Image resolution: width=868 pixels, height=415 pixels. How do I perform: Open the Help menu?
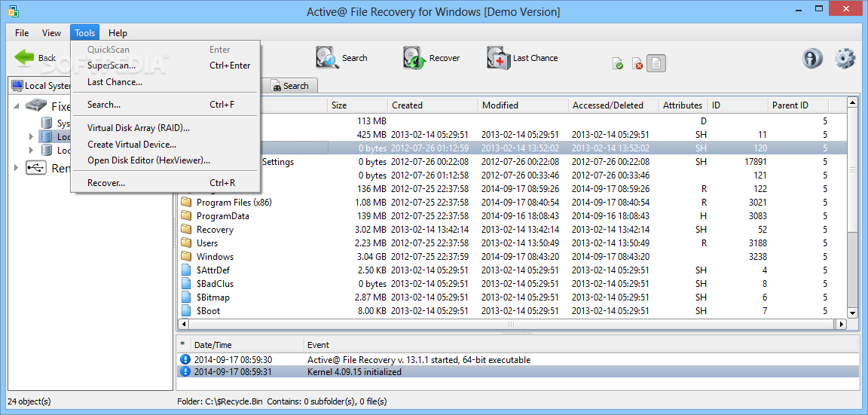click(x=118, y=32)
